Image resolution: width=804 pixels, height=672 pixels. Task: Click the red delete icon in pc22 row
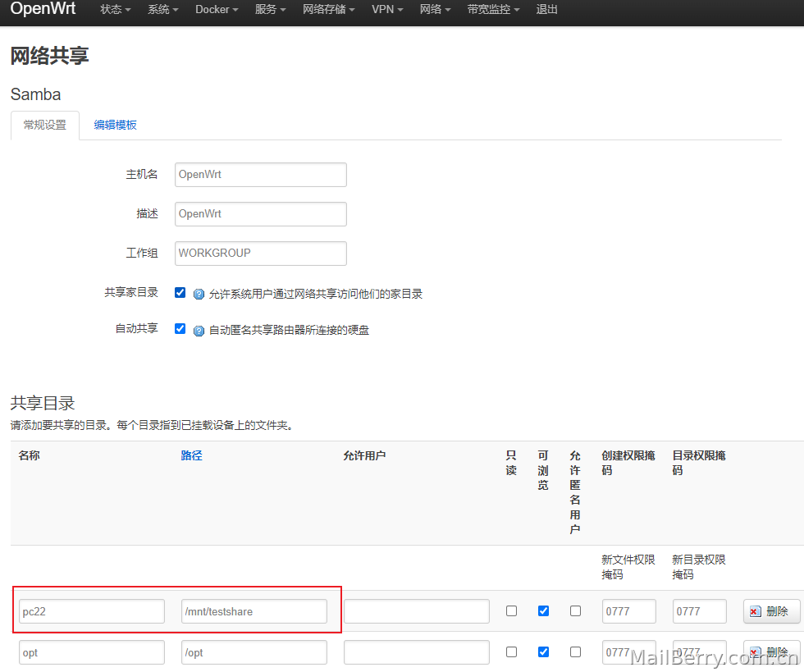[x=755, y=611]
